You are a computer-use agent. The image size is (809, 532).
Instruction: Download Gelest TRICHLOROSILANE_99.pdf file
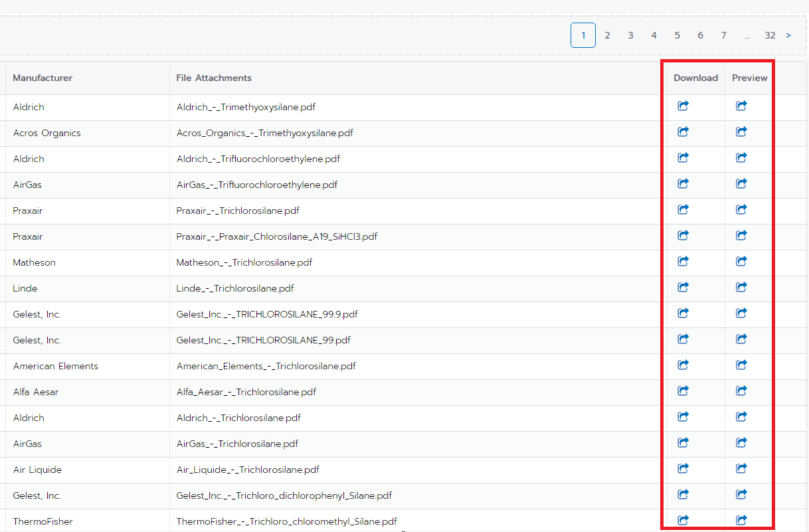(x=683, y=339)
